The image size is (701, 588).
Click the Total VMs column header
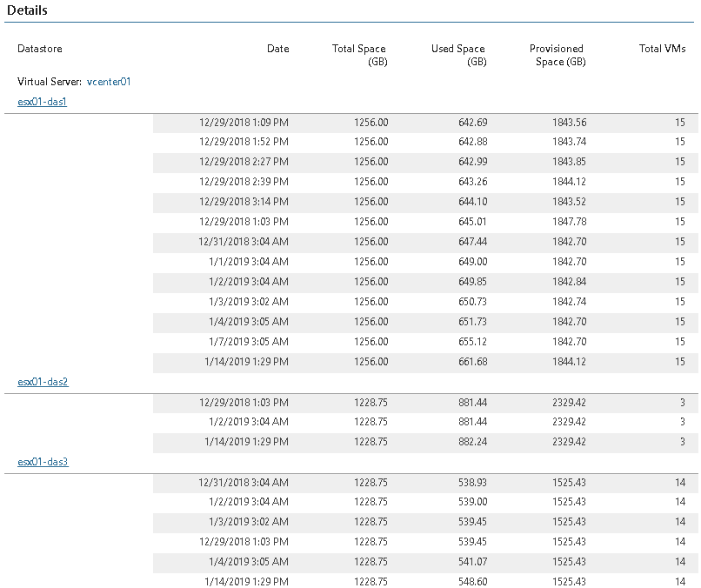662,49
